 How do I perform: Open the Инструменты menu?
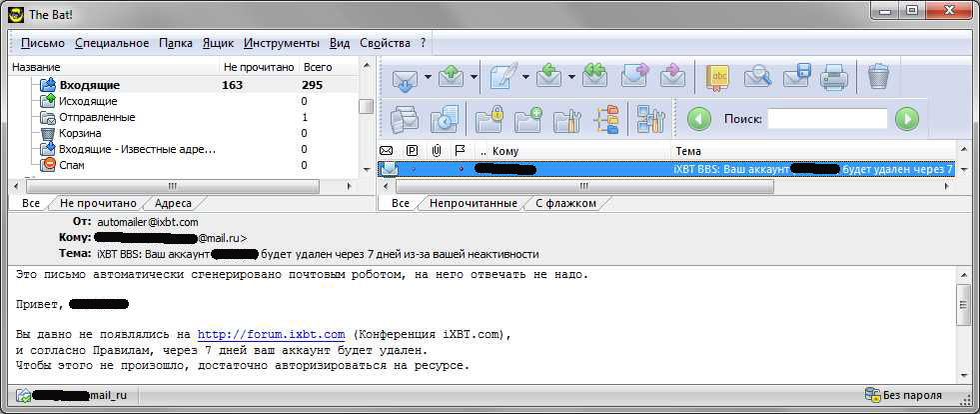tap(282, 43)
